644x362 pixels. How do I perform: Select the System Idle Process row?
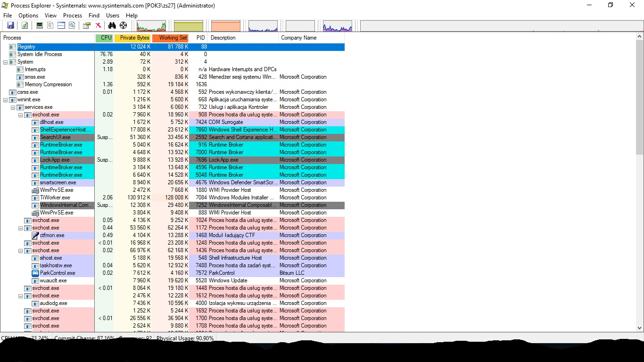[x=173, y=54]
